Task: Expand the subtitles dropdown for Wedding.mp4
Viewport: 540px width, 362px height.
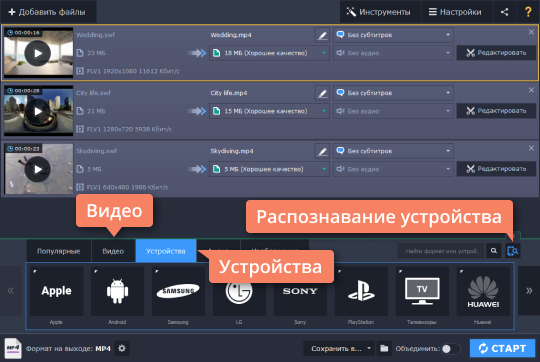Action: pyautogui.click(x=393, y=35)
